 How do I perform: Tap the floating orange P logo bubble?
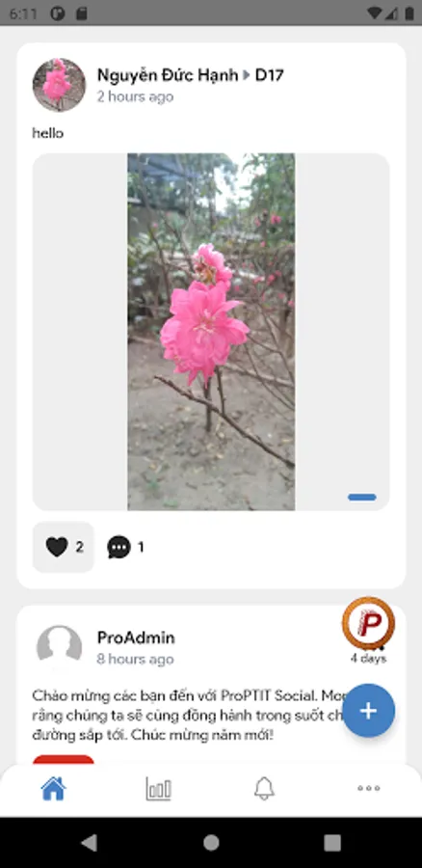pos(368,623)
